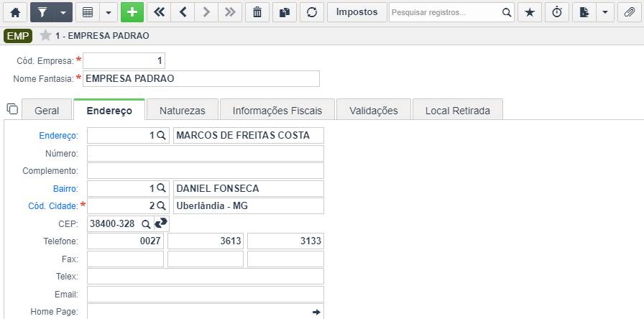
Task: Delete record with trash icon
Action: coord(257,12)
